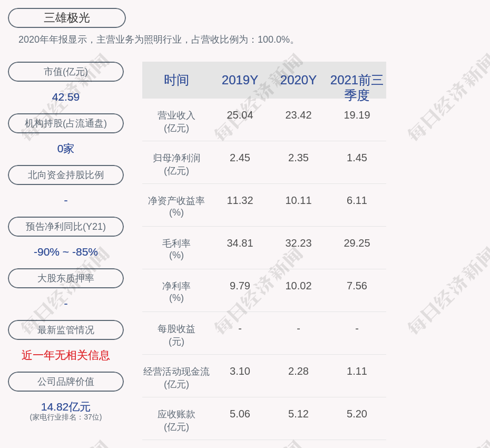This screenshot has height=448, width=490.
Task: Click the cash flow value 3.10
Action: pyautogui.click(x=240, y=371)
